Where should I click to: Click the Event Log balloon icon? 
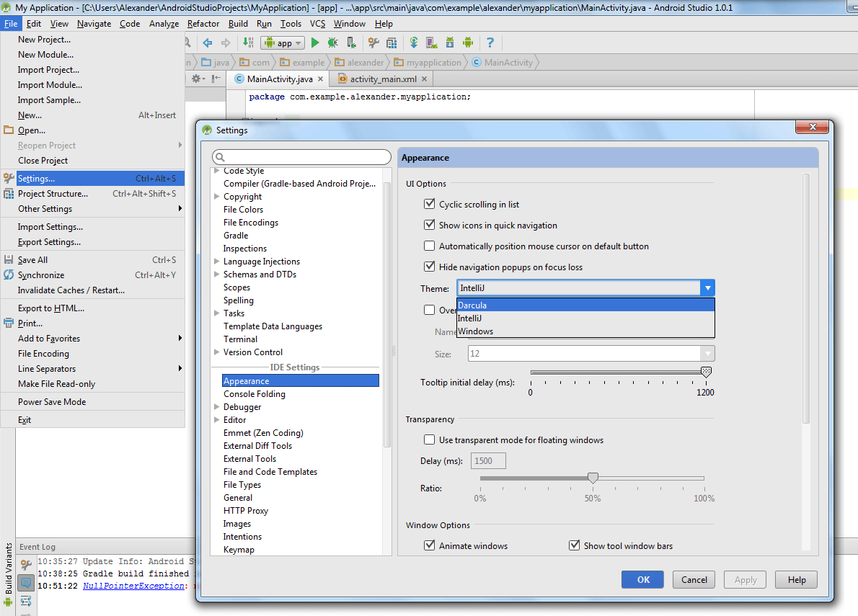[26, 583]
